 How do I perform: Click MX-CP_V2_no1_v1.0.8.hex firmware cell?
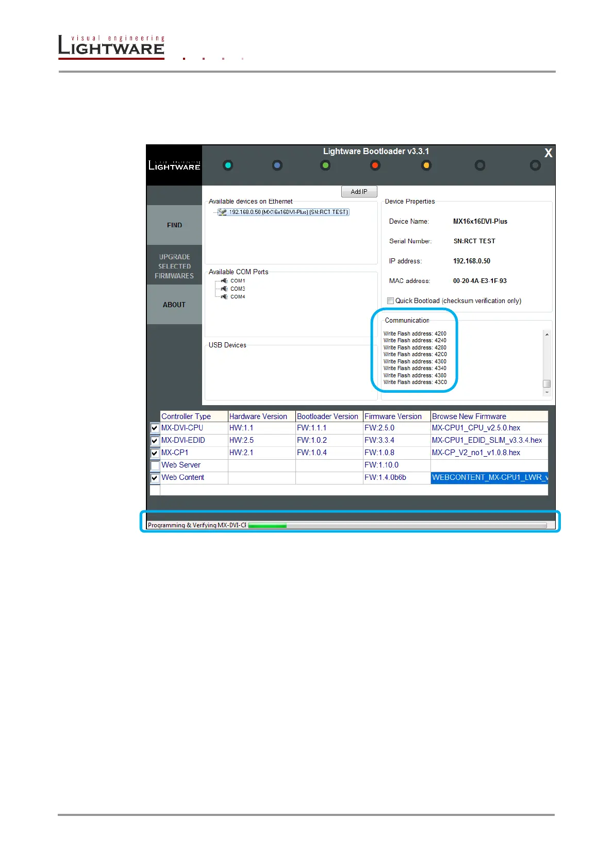click(x=489, y=453)
